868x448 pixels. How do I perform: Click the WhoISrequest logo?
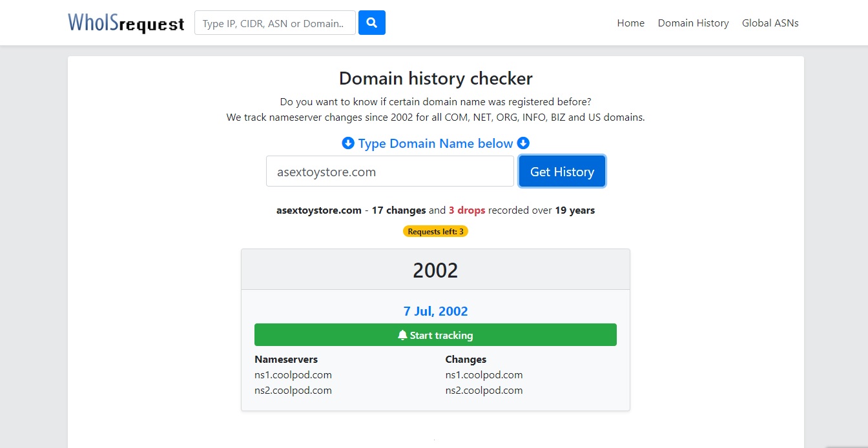click(126, 23)
